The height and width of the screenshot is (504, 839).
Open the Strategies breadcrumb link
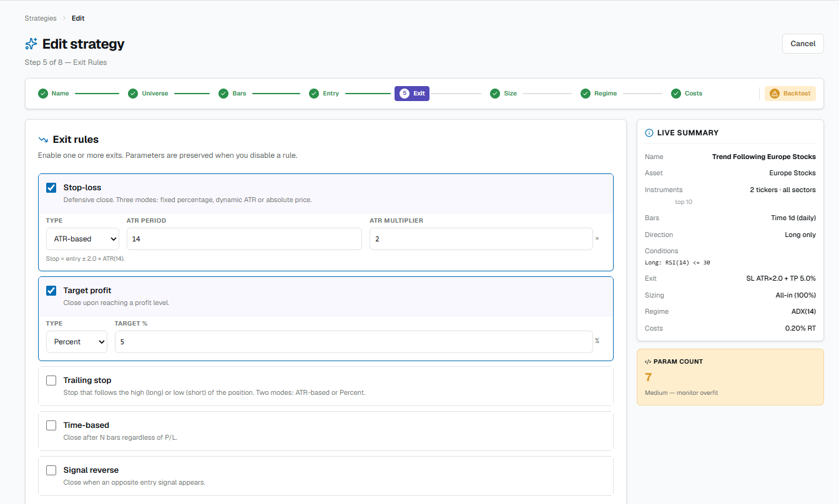[41, 18]
